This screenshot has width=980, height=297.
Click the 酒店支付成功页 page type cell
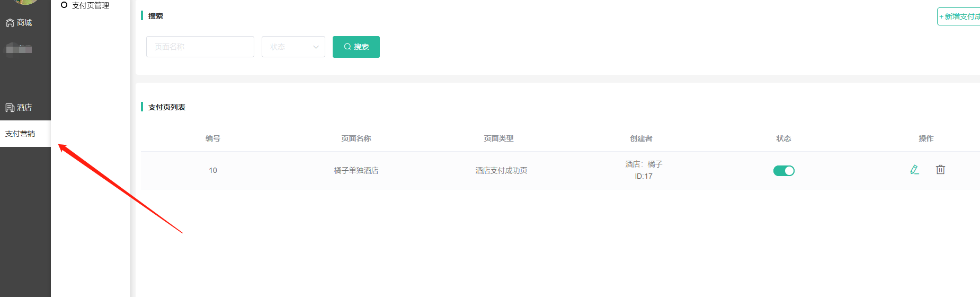coord(501,170)
